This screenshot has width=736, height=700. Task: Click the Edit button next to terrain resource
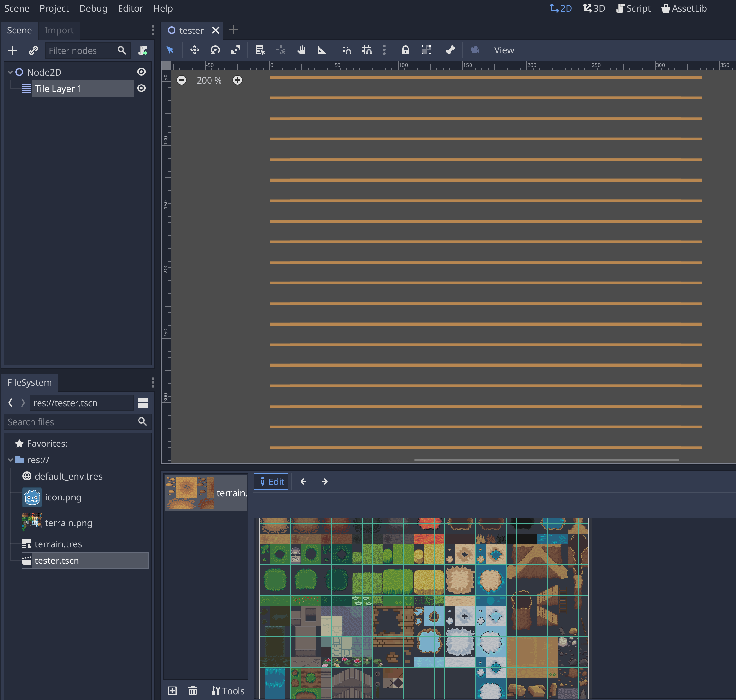[271, 481]
